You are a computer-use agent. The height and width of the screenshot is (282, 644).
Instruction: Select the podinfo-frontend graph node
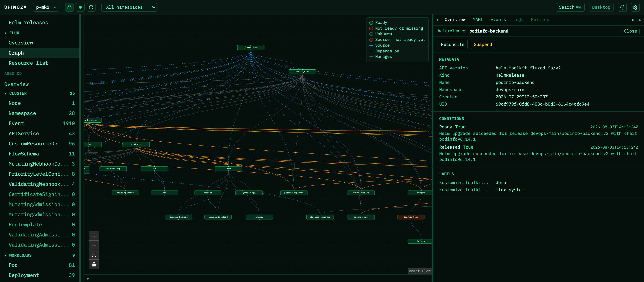(218, 217)
